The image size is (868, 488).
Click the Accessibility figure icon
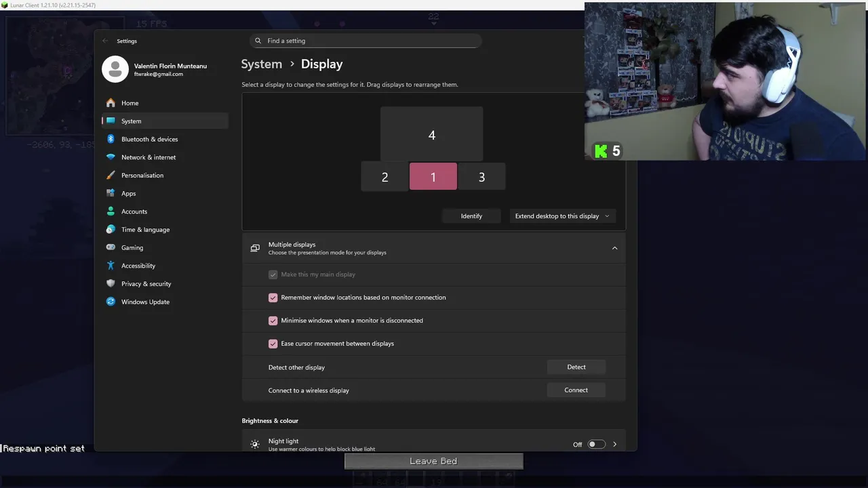click(x=111, y=266)
